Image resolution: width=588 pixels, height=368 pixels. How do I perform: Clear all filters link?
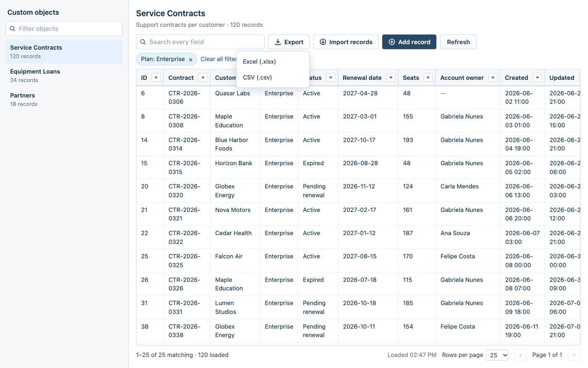pyautogui.click(x=218, y=59)
